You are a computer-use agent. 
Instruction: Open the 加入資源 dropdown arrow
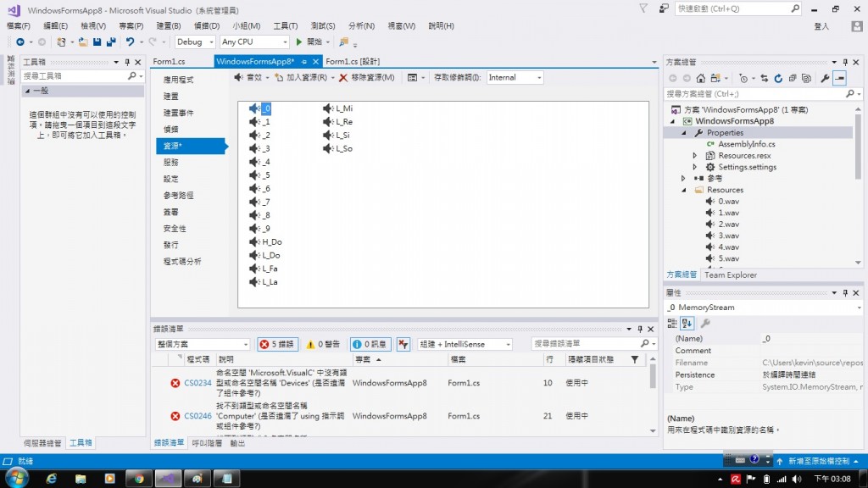click(x=332, y=78)
